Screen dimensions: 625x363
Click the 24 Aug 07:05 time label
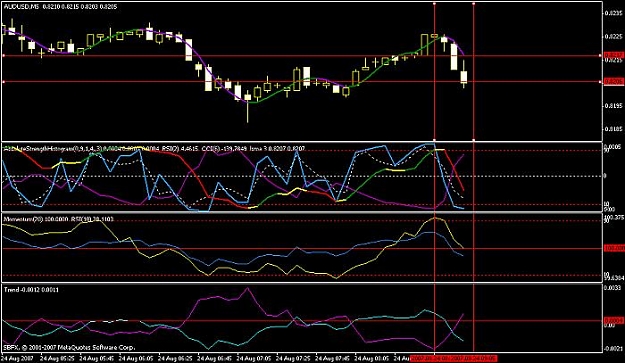tap(254, 358)
